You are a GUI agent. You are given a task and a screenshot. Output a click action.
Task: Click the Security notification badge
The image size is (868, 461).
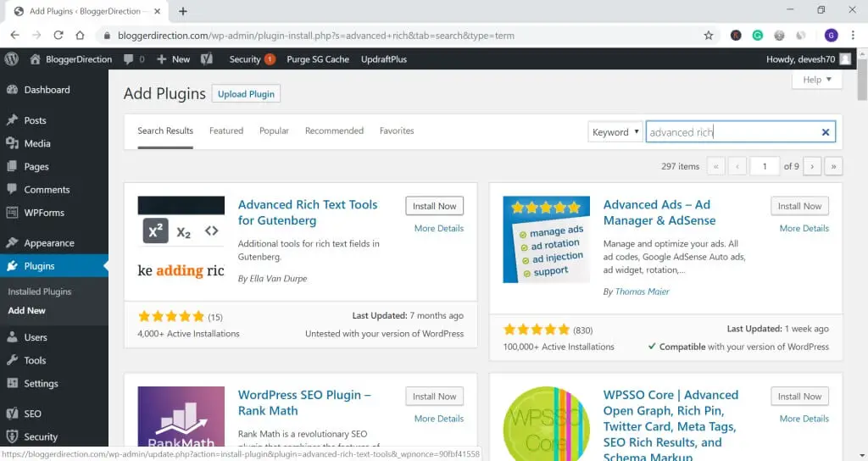(270, 59)
